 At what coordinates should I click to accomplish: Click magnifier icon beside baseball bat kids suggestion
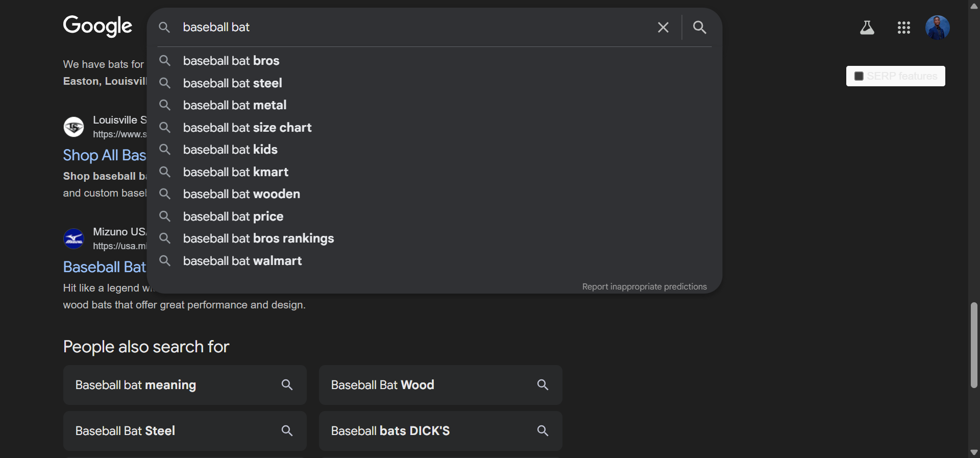[164, 150]
